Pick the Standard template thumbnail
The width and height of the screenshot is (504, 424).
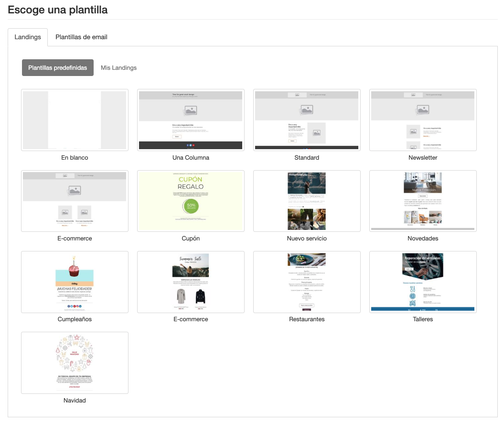pyautogui.click(x=307, y=120)
